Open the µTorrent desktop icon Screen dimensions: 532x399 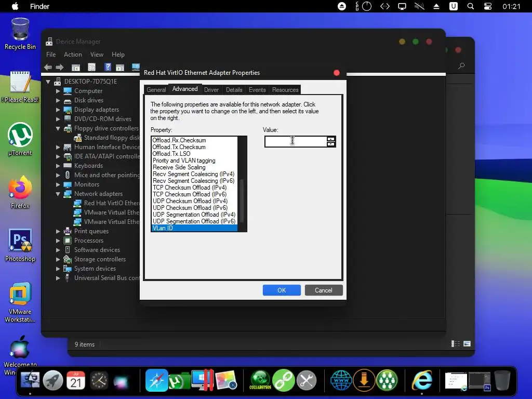20,139
